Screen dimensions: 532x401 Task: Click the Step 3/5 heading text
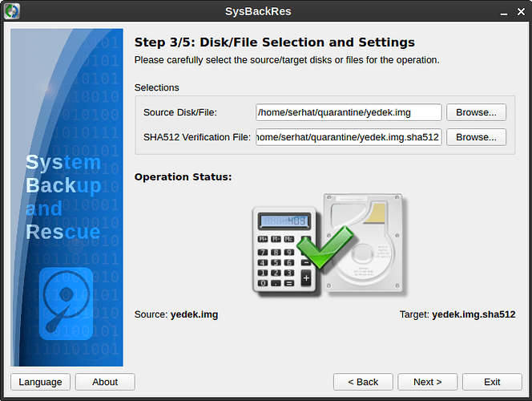[274, 43]
